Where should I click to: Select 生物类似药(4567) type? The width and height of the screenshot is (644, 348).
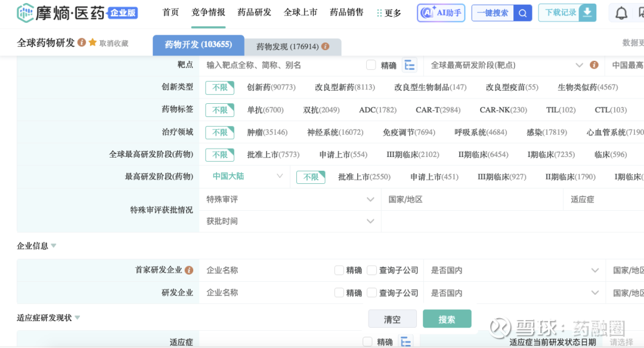point(588,87)
